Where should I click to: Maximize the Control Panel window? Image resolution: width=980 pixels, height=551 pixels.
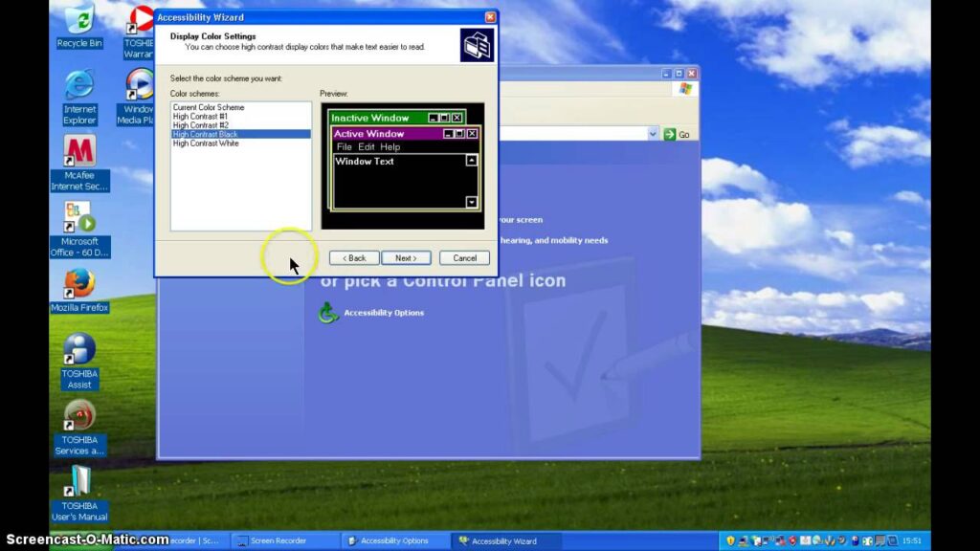point(679,74)
